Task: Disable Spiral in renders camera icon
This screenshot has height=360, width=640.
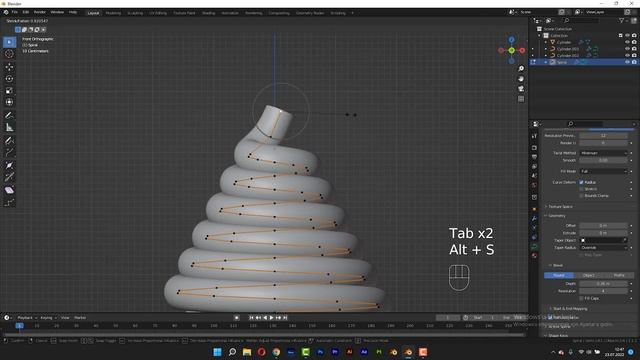Action: 634,62
